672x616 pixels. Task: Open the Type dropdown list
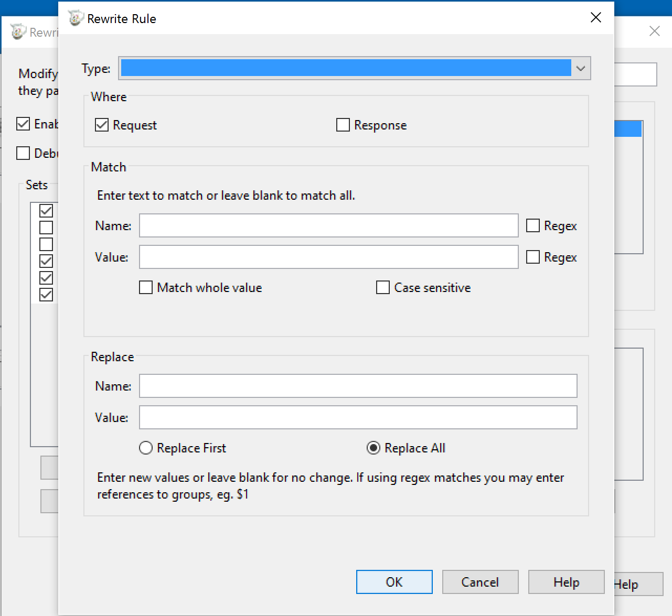coord(580,69)
